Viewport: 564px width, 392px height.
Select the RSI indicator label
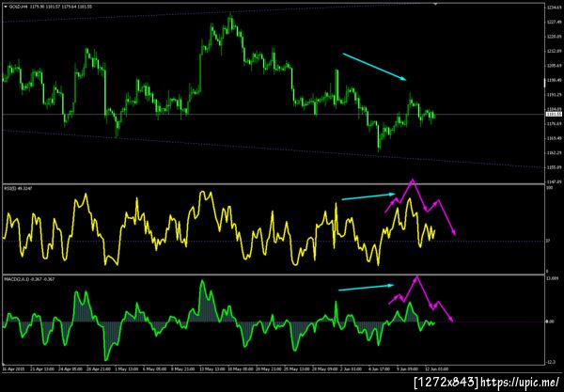coord(19,188)
